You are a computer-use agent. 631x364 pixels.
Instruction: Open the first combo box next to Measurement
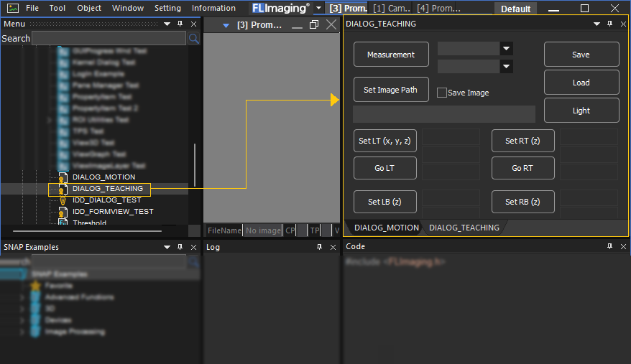point(506,49)
